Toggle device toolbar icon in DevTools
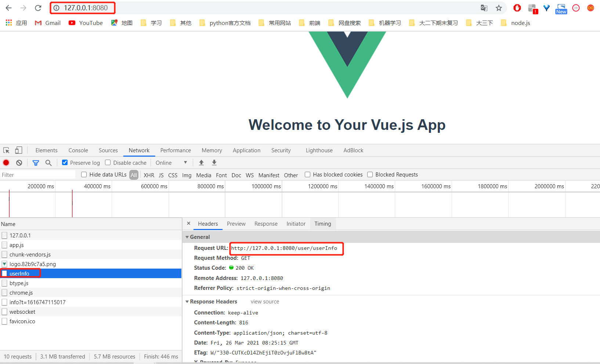This screenshot has width=600, height=364. tap(19, 150)
